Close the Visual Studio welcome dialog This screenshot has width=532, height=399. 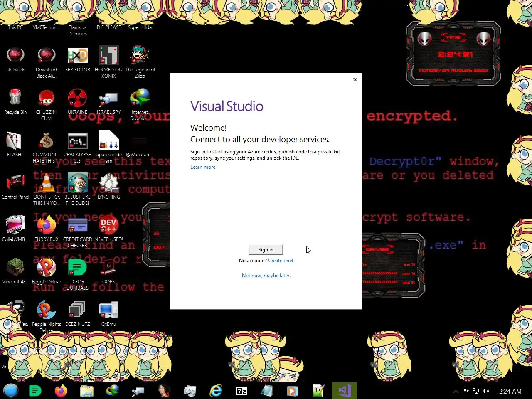[x=355, y=80]
